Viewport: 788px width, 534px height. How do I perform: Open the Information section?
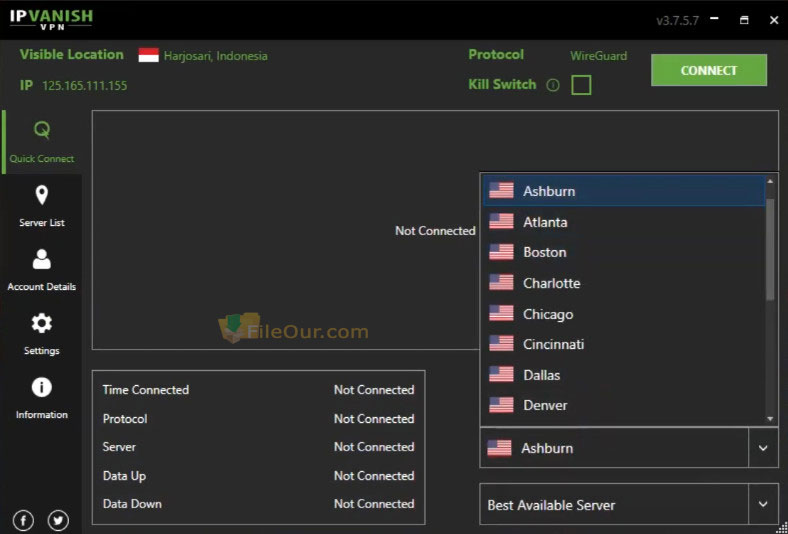[42, 398]
